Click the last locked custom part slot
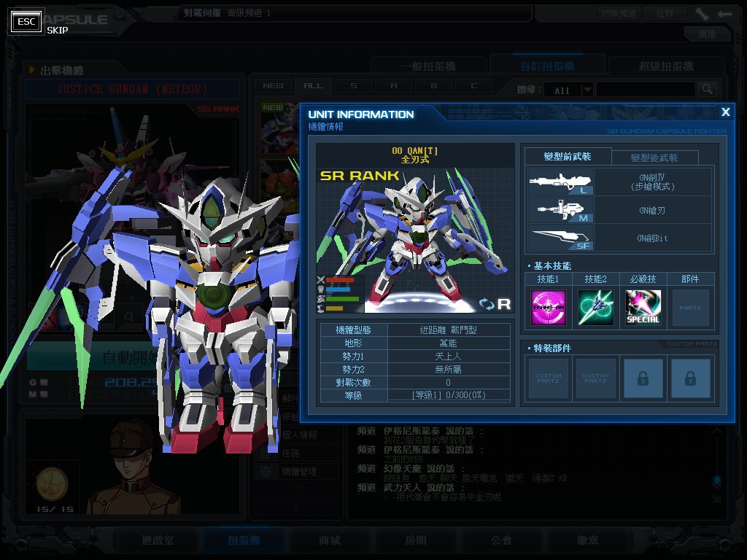This screenshot has width=747, height=560. click(x=690, y=378)
